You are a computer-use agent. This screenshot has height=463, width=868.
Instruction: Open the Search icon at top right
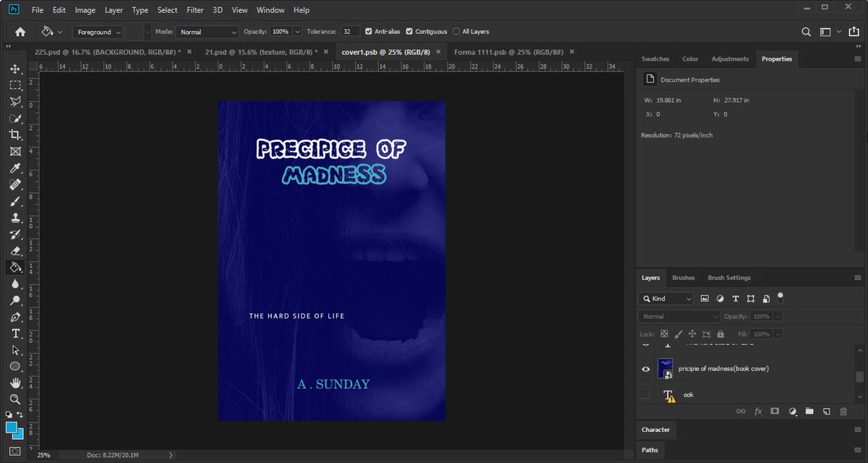coord(806,32)
